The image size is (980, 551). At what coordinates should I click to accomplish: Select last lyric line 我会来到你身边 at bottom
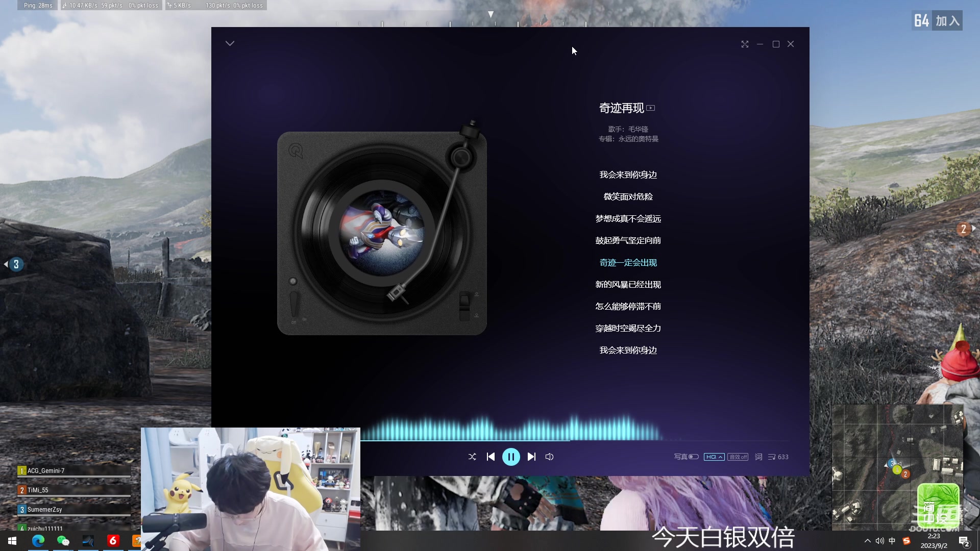pyautogui.click(x=628, y=350)
